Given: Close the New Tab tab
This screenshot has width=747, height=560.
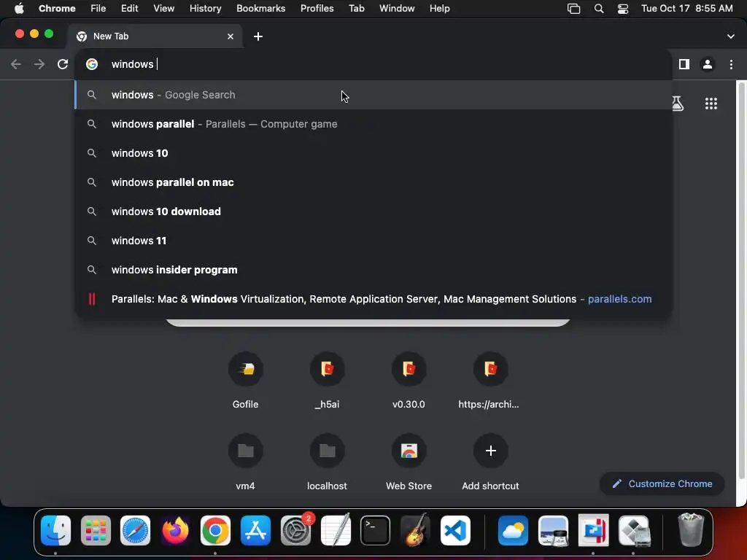Looking at the screenshot, I should click(x=231, y=36).
